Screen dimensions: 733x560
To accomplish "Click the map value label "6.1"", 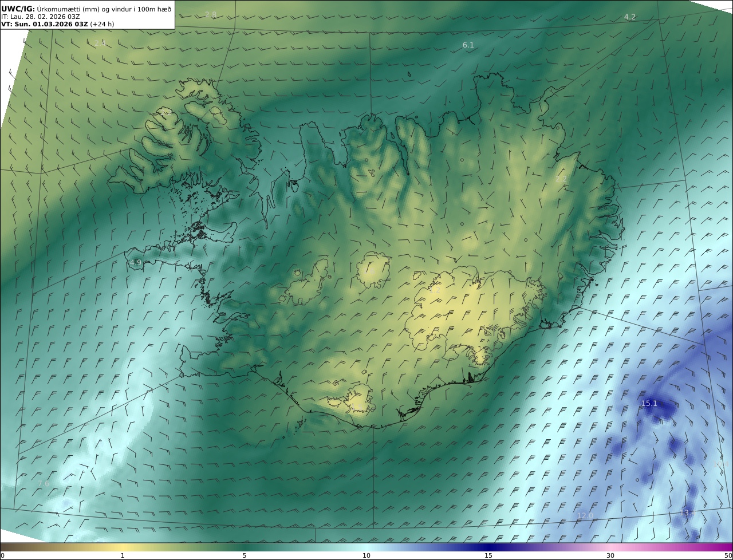I will [x=468, y=45].
